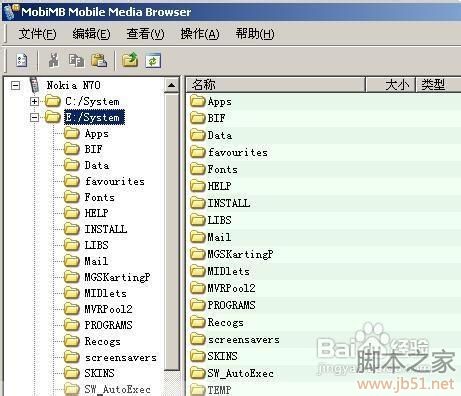
Task: Click the paste clipboard toolbar icon
Action: click(x=99, y=61)
